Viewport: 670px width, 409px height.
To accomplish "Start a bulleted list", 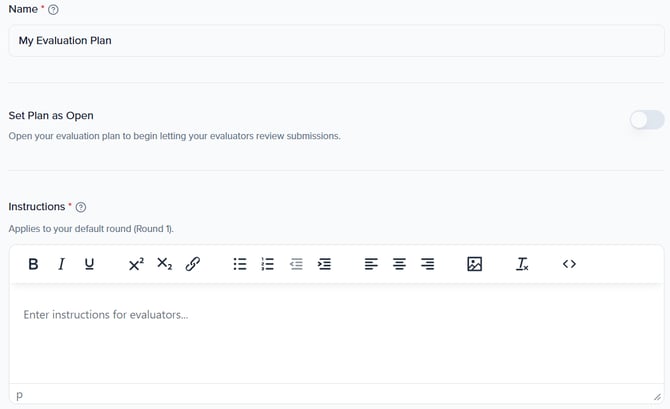I will [240, 264].
